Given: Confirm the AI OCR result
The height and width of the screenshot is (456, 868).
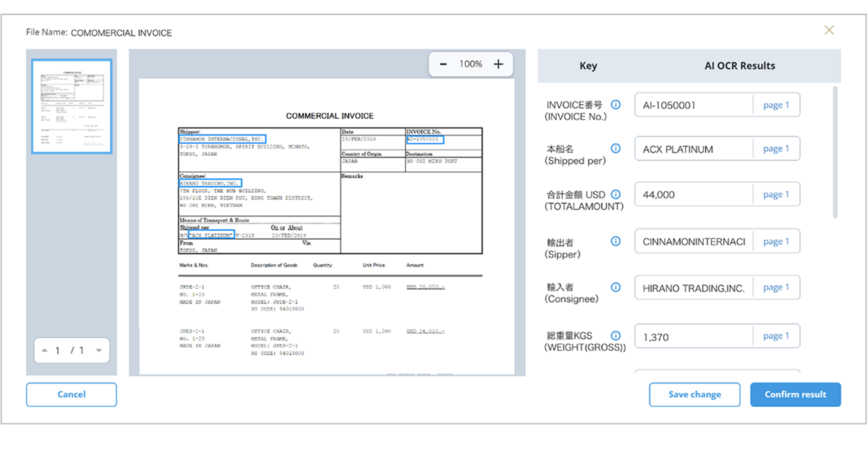Looking at the screenshot, I should click(x=795, y=394).
